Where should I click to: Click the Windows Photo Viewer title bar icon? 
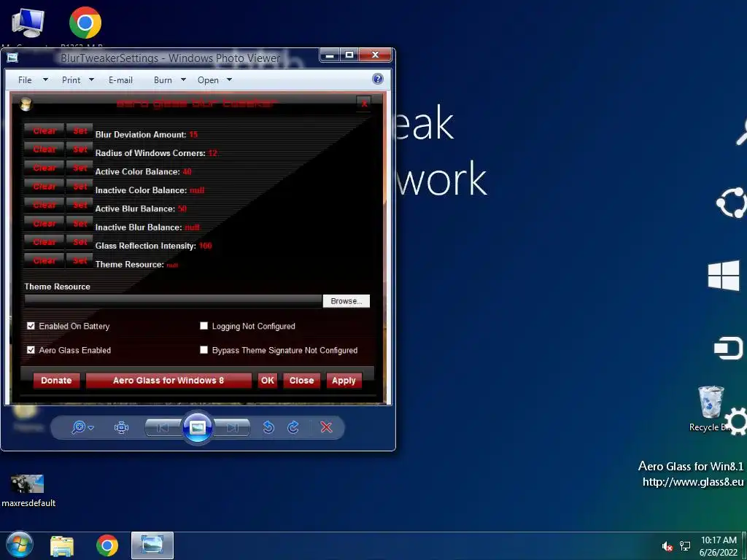(x=12, y=58)
